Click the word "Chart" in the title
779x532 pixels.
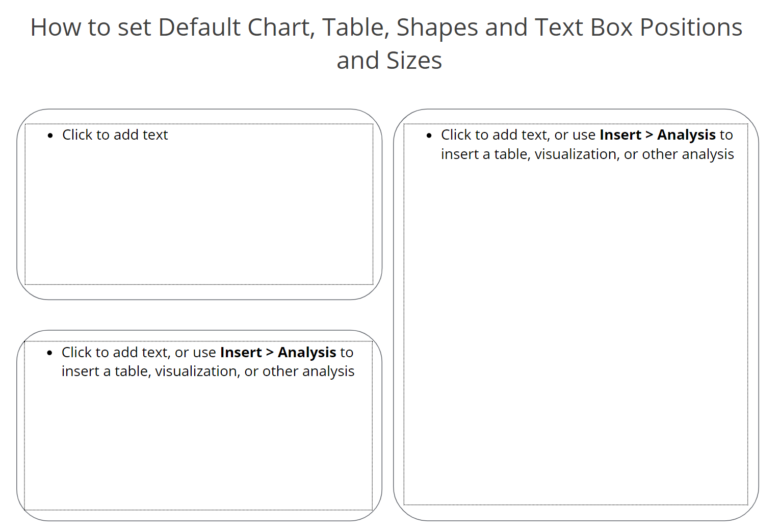[280, 28]
